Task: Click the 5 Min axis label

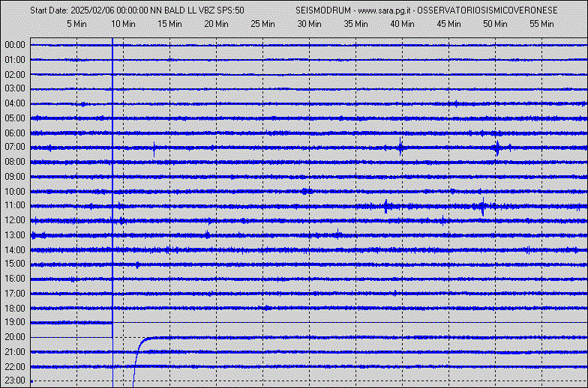Action: 76,24
